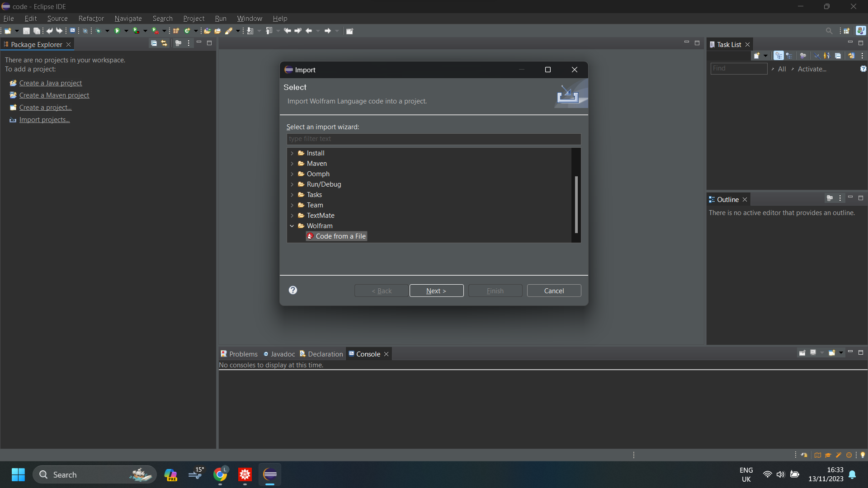Click the graduation cap tutorials status icon

point(828,455)
